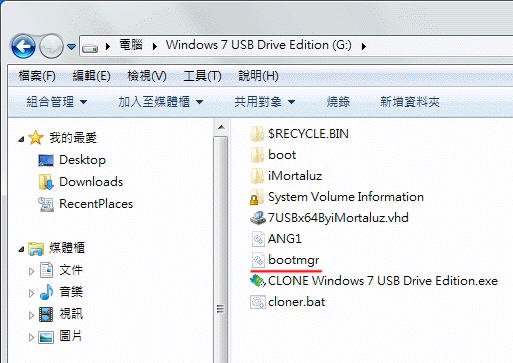Open the 檢視(V) menu
The width and height of the screenshot is (513, 363).
click(x=147, y=76)
